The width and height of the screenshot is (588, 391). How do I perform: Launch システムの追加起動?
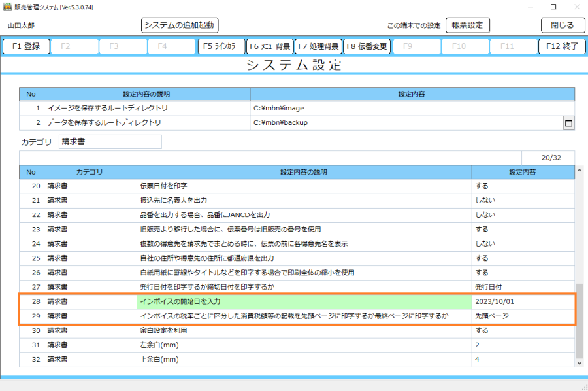180,25
